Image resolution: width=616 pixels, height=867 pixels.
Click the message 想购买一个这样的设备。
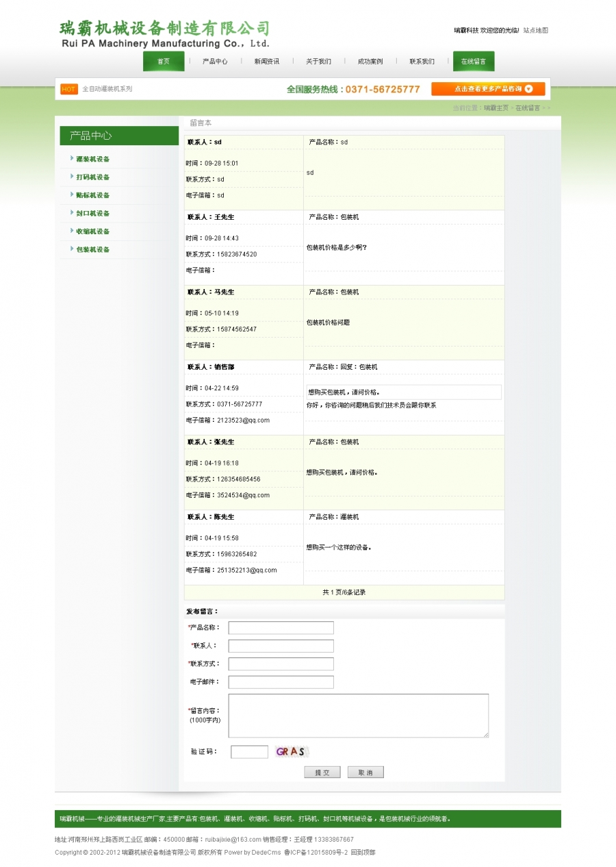tap(339, 548)
